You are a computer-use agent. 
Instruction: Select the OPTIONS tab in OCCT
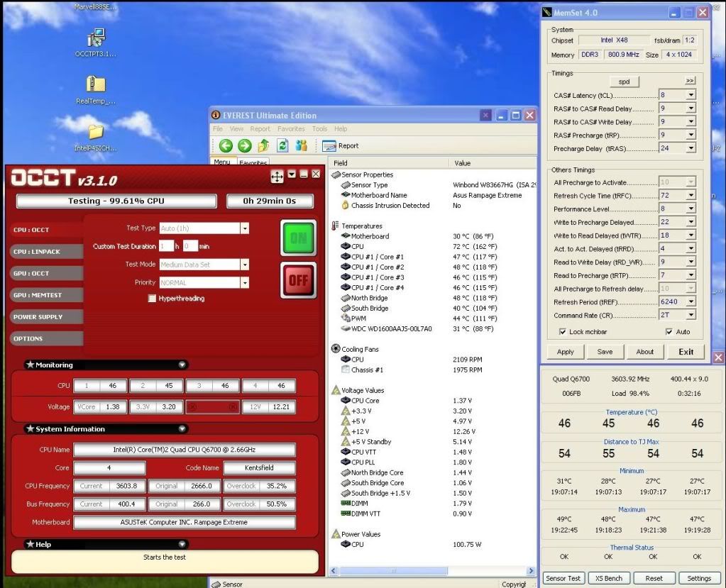point(46,338)
